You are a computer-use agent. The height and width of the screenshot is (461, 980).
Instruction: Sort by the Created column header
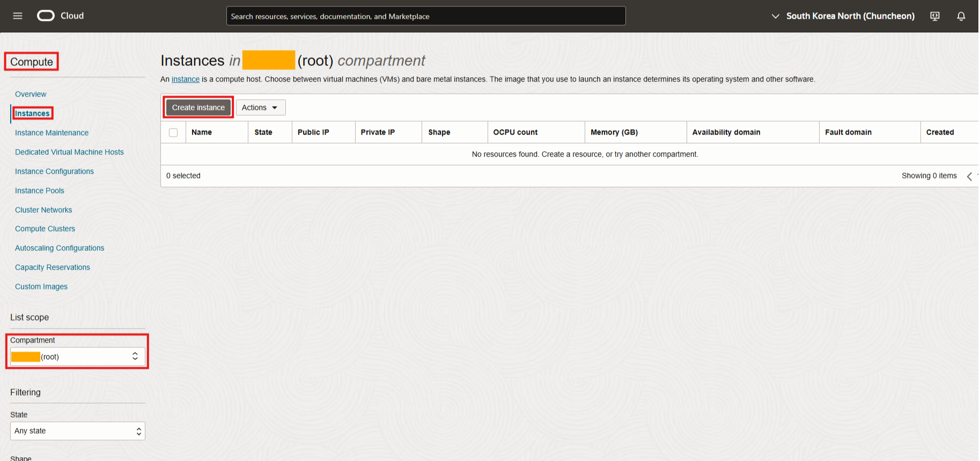(940, 132)
